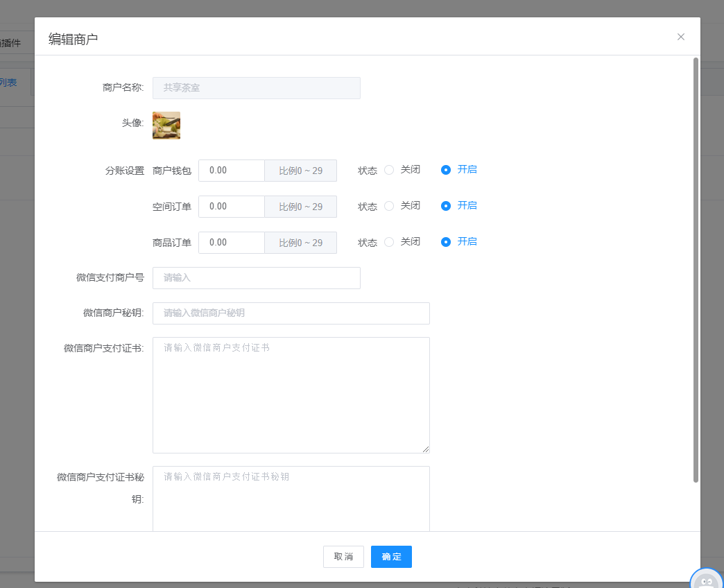Image resolution: width=724 pixels, height=588 pixels.
Task: Confirm changes with the 确定 button
Action: pos(391,557)
